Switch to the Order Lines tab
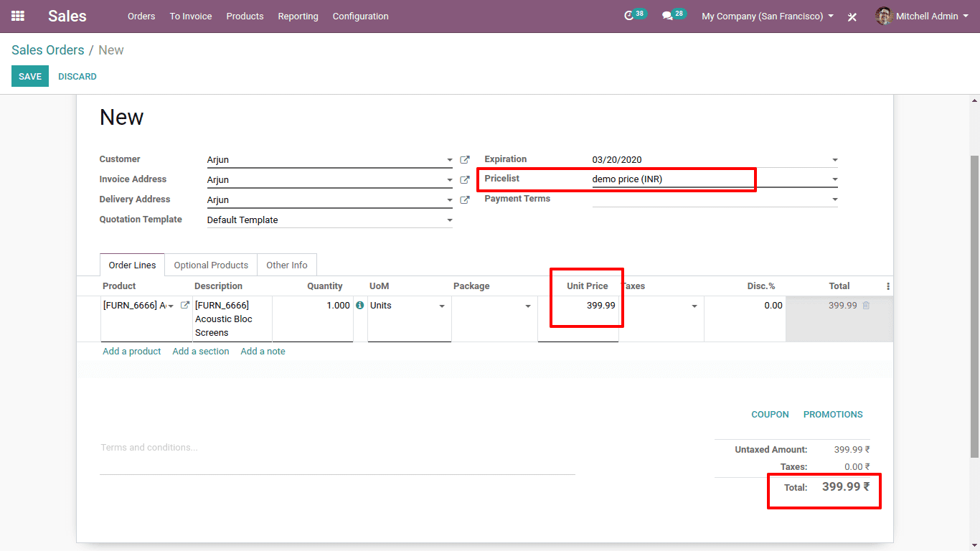Viewport: 980px width, 551px height. click(x=132, y=265)
